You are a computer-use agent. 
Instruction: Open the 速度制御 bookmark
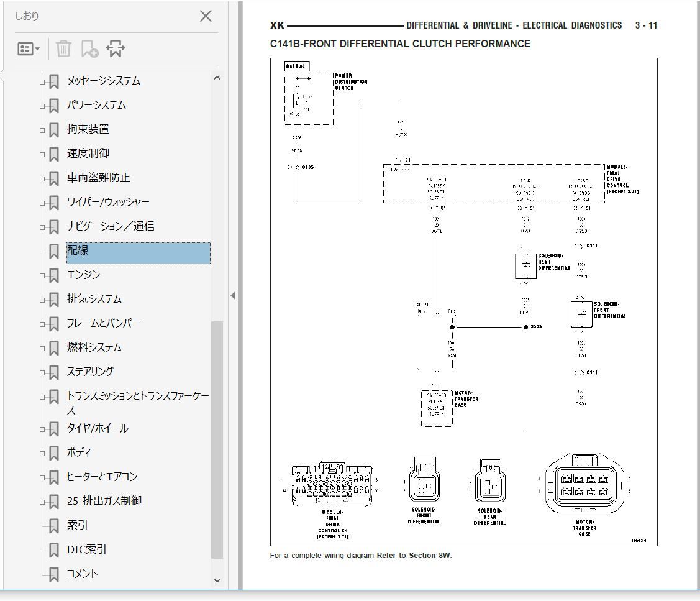pos(88,154)
